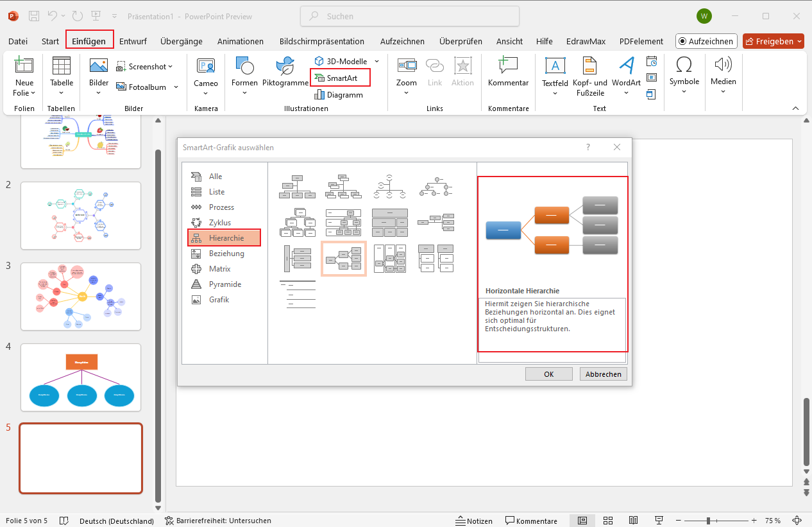The width and height of the screenshot is (812, 527).
Task: Click the W user account avatar
Action: coord(704,16)
